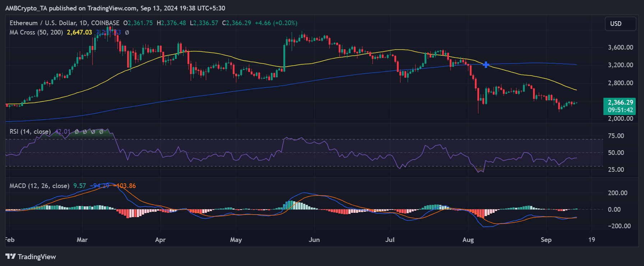Viewport: 644px width, 266px height.
Task: Click the May date axis label
Action: click(x=236, y=240)
